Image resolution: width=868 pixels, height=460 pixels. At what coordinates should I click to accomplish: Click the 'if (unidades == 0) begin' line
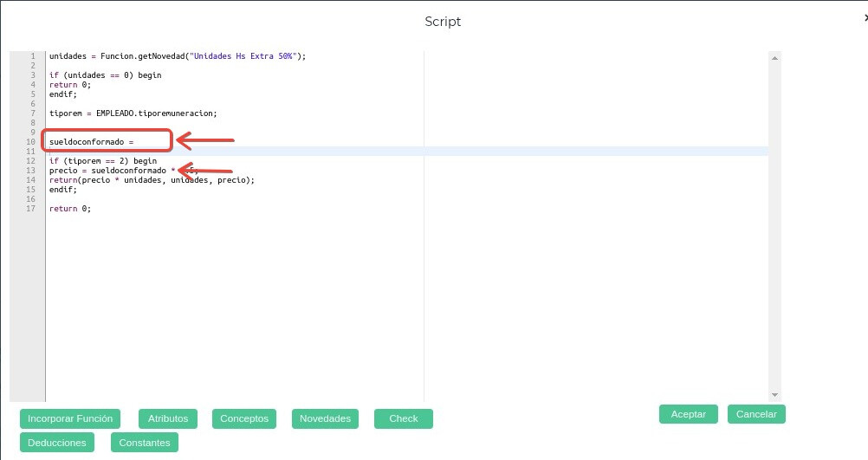[x=106, y=75]
